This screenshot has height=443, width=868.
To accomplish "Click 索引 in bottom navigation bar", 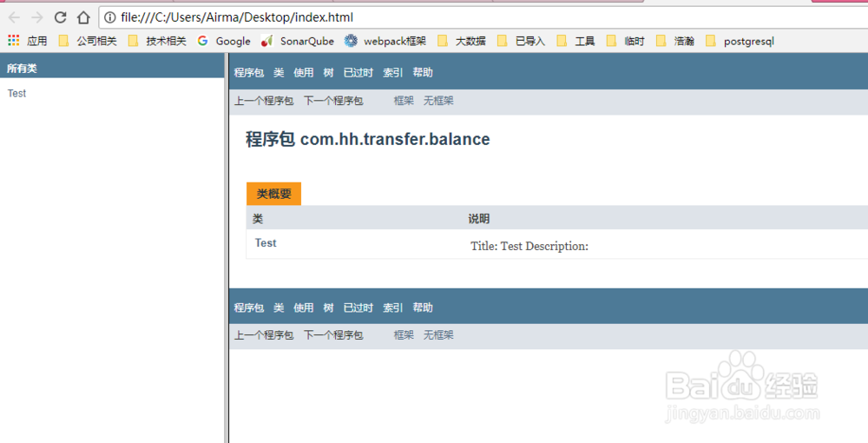I will tap(392, 307).
